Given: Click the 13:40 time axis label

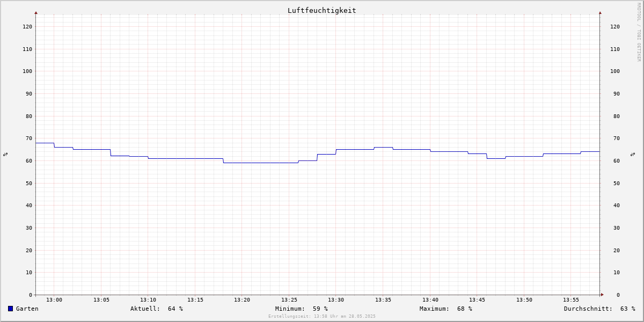Looking at the screenshot, I should point(430,300).
